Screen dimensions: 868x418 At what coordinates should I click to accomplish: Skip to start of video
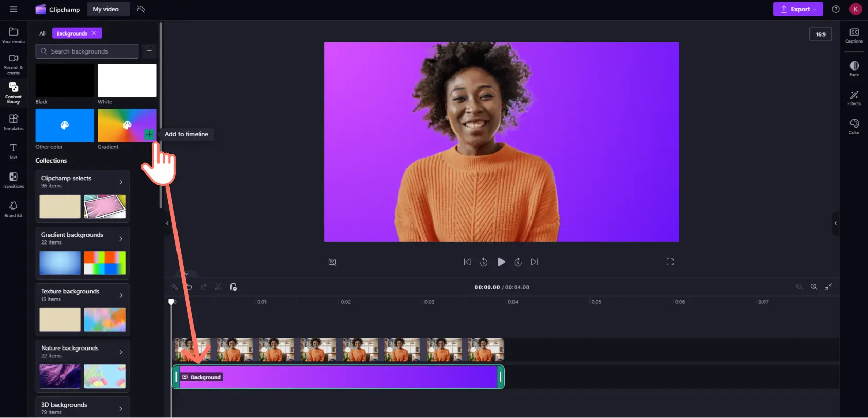tap(467, 262)
